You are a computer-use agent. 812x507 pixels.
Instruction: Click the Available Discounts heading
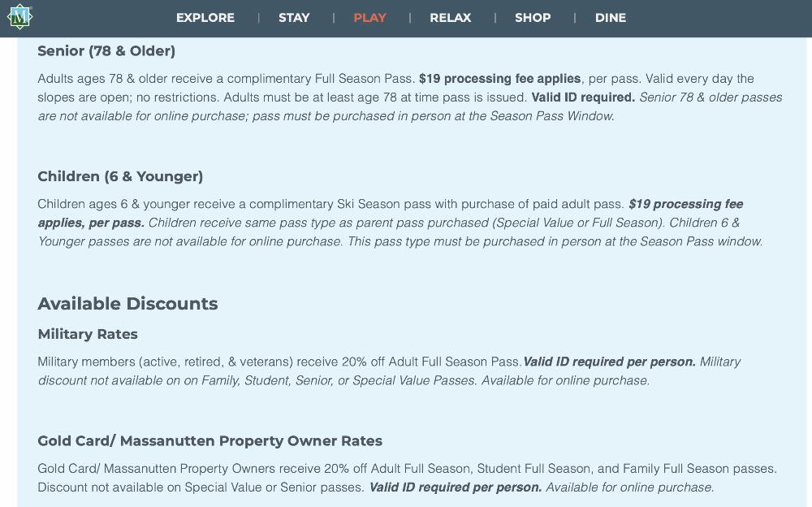[x=127, y=304]
